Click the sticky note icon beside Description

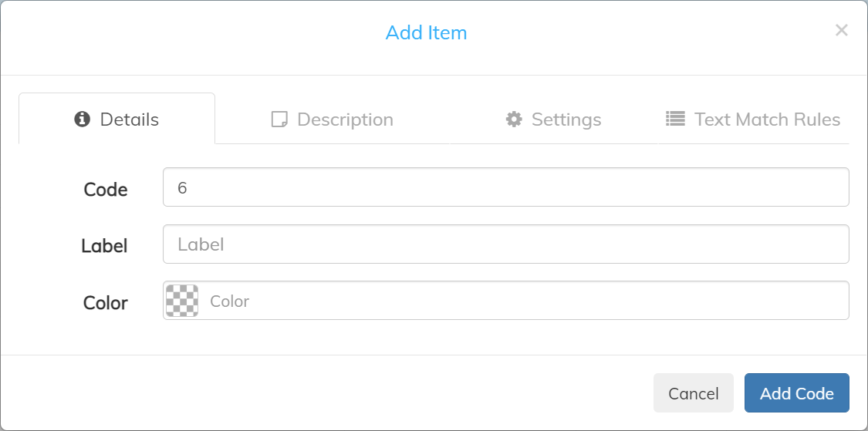[x=279, y=119]
